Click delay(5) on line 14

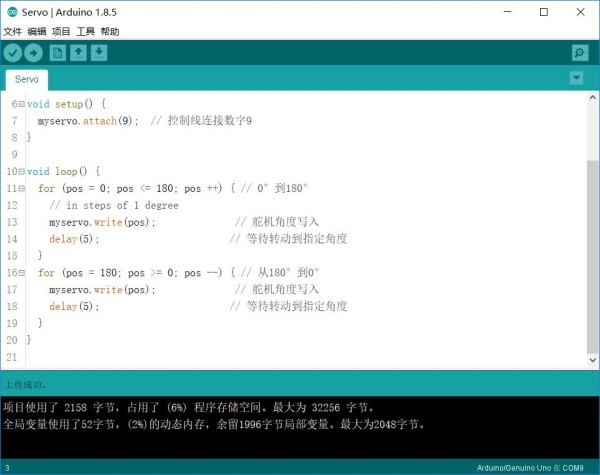point(74,239)
